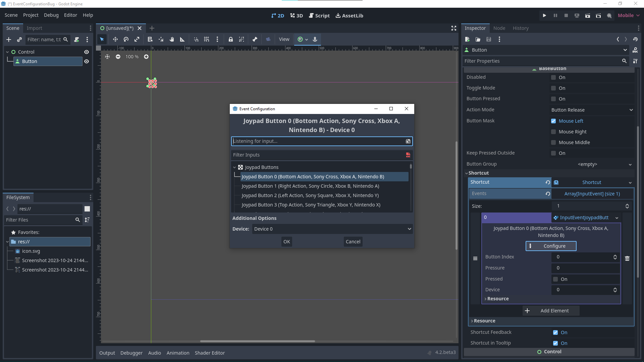This screenshot has height=362, width=644.
Task: Zoom out using the minus control
Action: (x=118, y=57)
